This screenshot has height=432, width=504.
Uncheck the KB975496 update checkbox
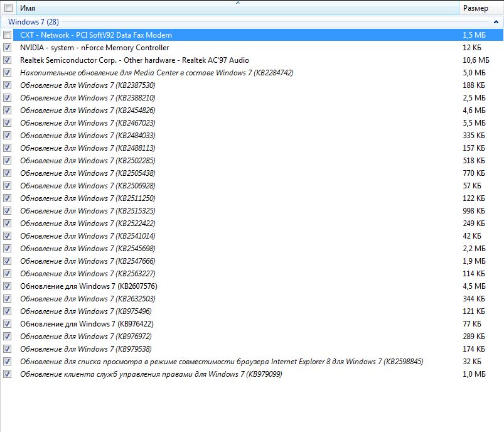[7, 311]
